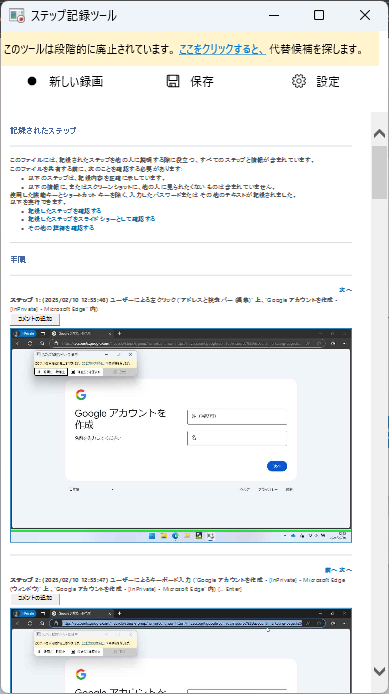Click the floppy disk save icon
Screen dimensions: 389x694
click(173, 81)
